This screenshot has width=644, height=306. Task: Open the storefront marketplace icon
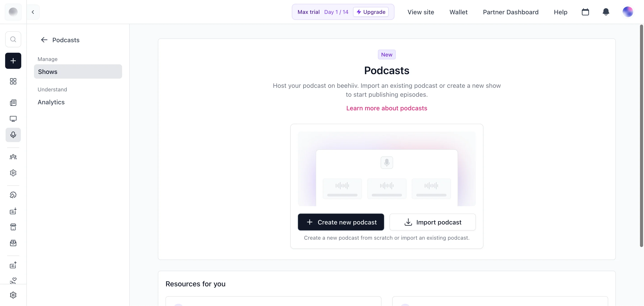tap(13, 227)
